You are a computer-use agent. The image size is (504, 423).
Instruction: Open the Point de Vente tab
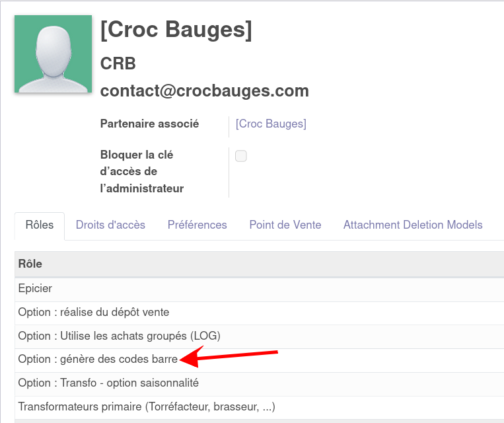(285, 225)
